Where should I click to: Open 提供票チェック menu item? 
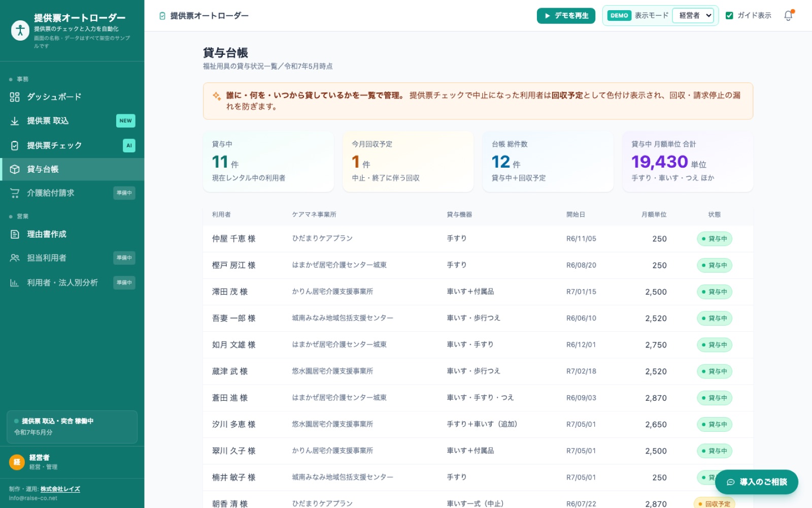click(72, 146)
